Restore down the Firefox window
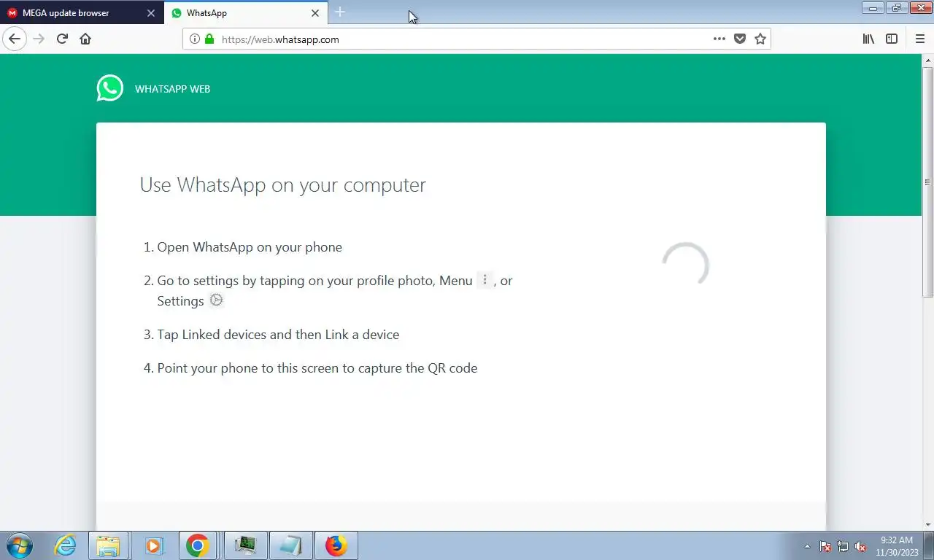Screen dimensions: 934x560 pos(897,8)
